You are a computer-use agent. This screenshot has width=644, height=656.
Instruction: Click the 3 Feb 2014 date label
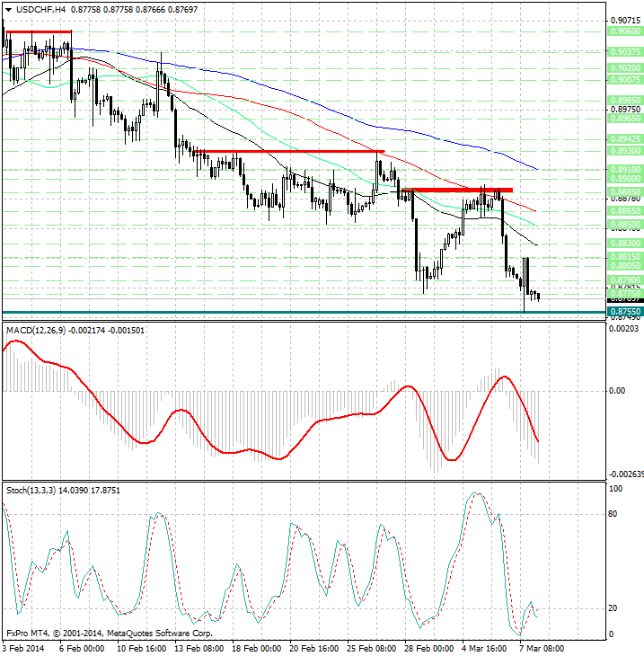point(23,649)
